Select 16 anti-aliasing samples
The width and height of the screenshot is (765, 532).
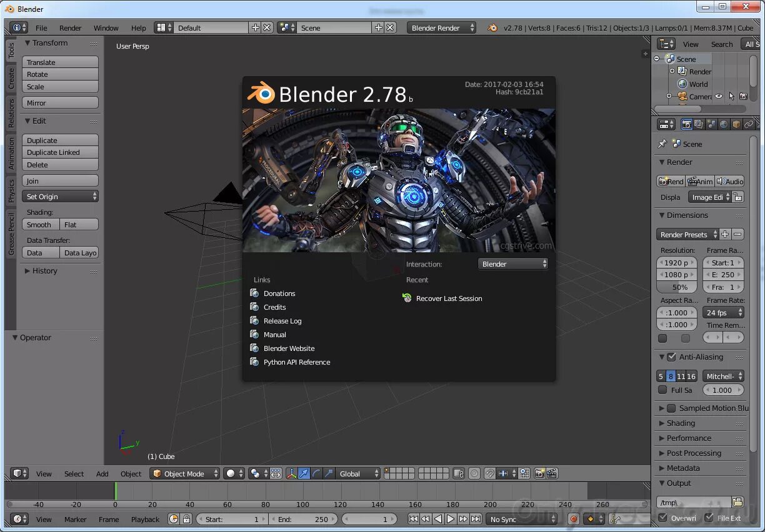point(692,376)
